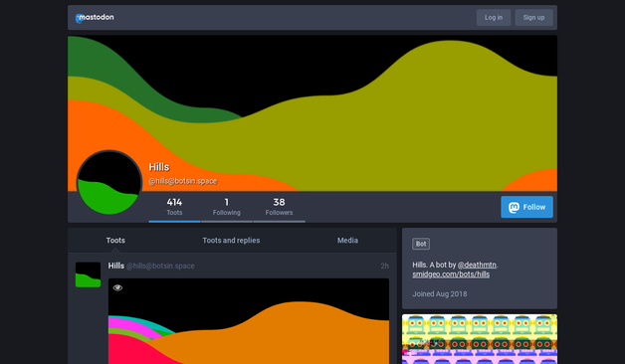The width and height of the screenshot is (625, 364).
Task: Click the Mastodon logo in header
Action: pos(95,18)
